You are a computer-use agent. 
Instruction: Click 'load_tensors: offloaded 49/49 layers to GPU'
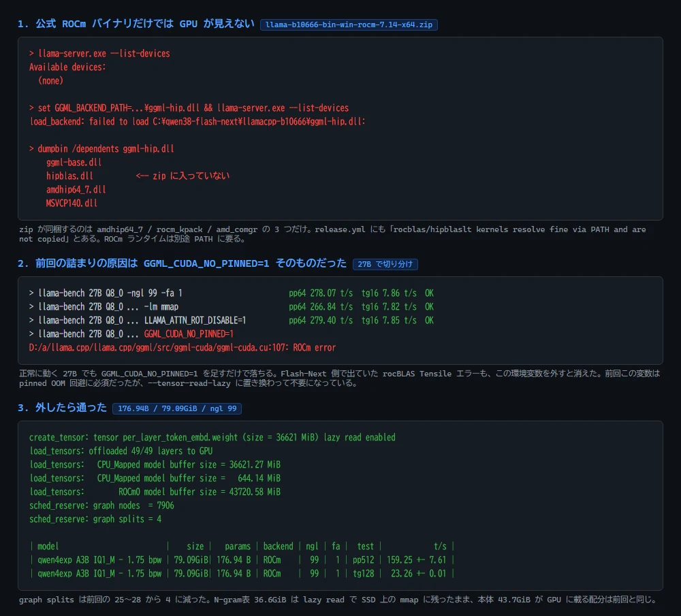click(121, 451)
